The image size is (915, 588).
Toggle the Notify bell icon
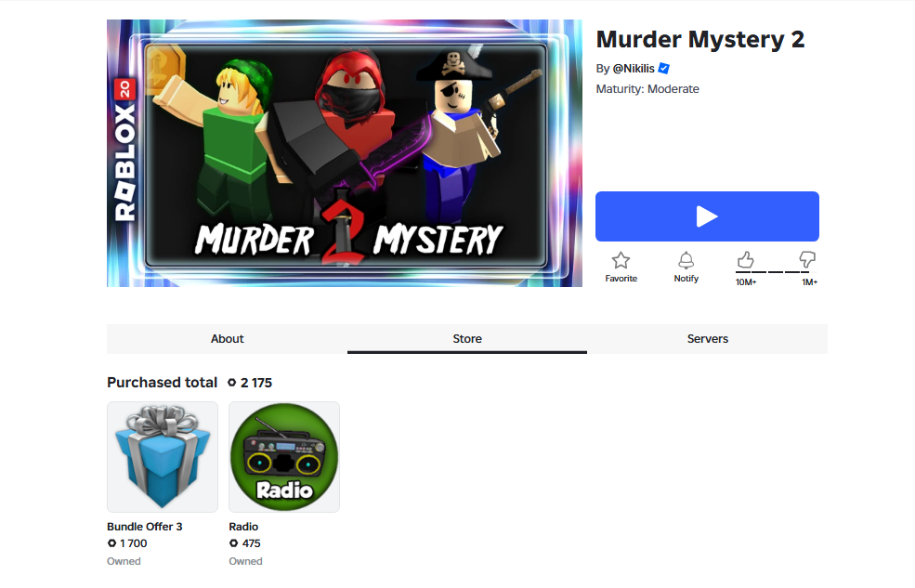686,260
